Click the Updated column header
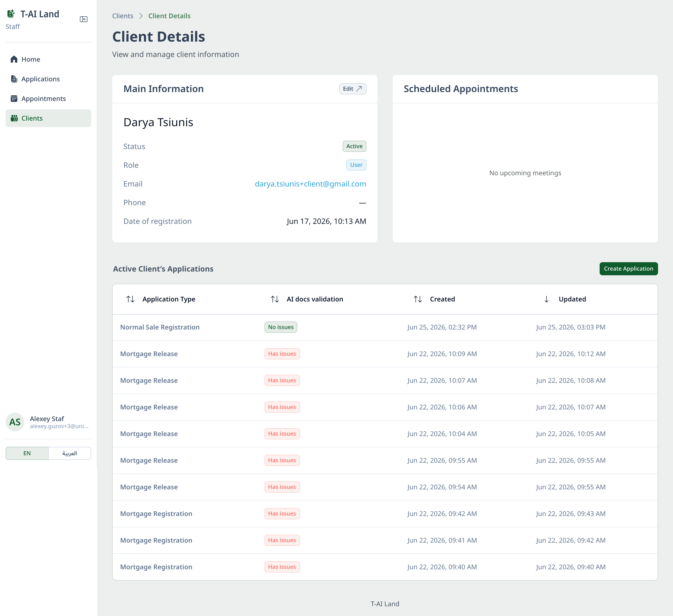The image size is (673, 616). (572, 299)
